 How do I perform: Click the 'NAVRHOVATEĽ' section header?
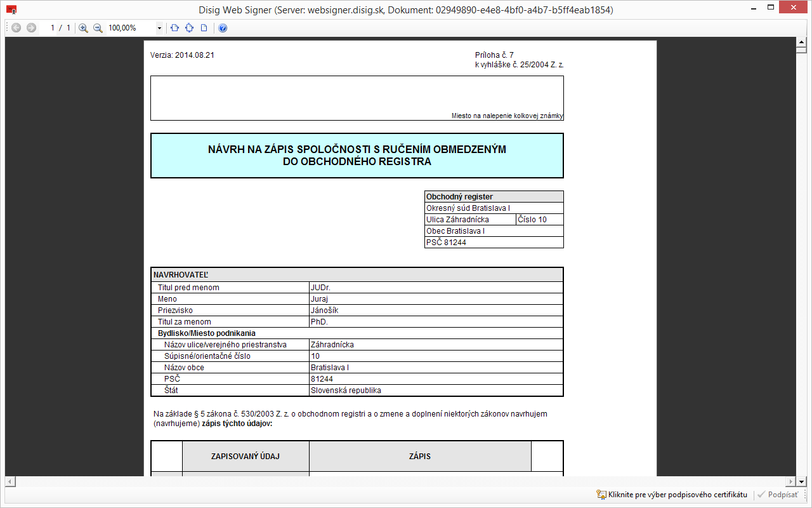pos(357,275)
